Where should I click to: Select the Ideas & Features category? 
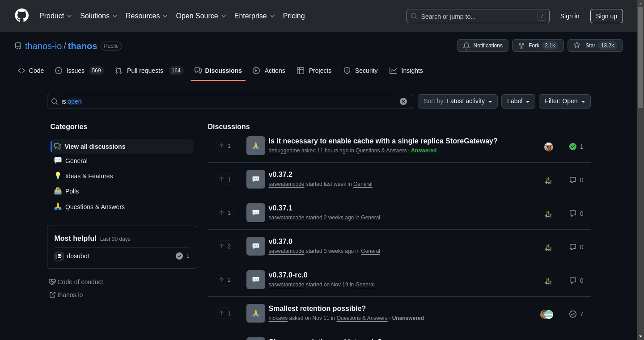pos(122,176)
